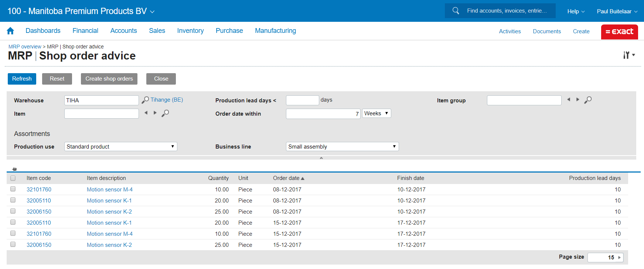Click the Create shop orders button
Image resolution: width=644 pixels, height=269 pixels.
point(109,79)
